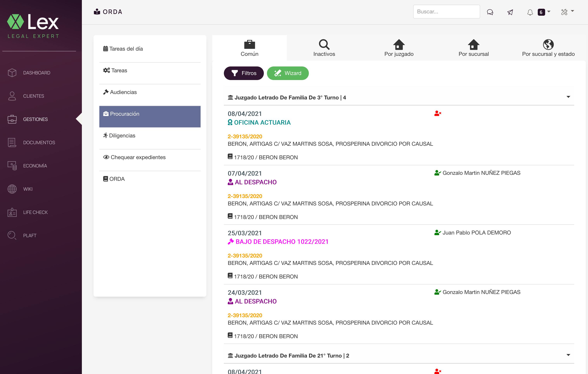Click case title text under 24/03/2021 entry

[330, 322]
